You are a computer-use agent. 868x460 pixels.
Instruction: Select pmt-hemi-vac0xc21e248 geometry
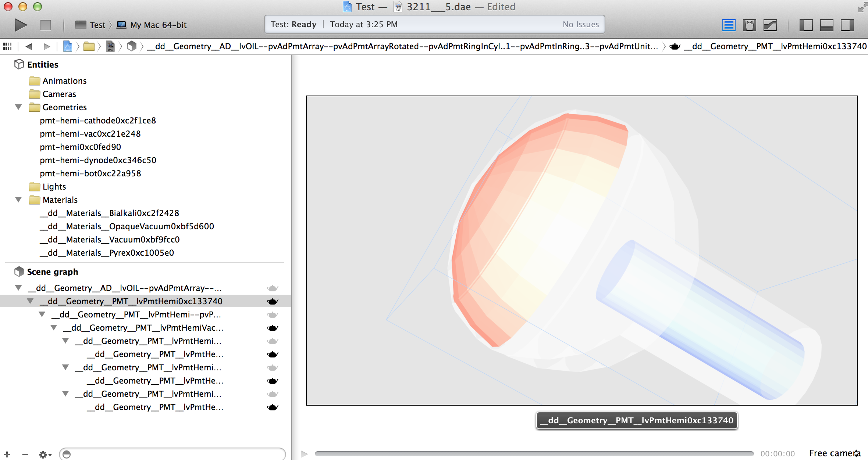90,134
